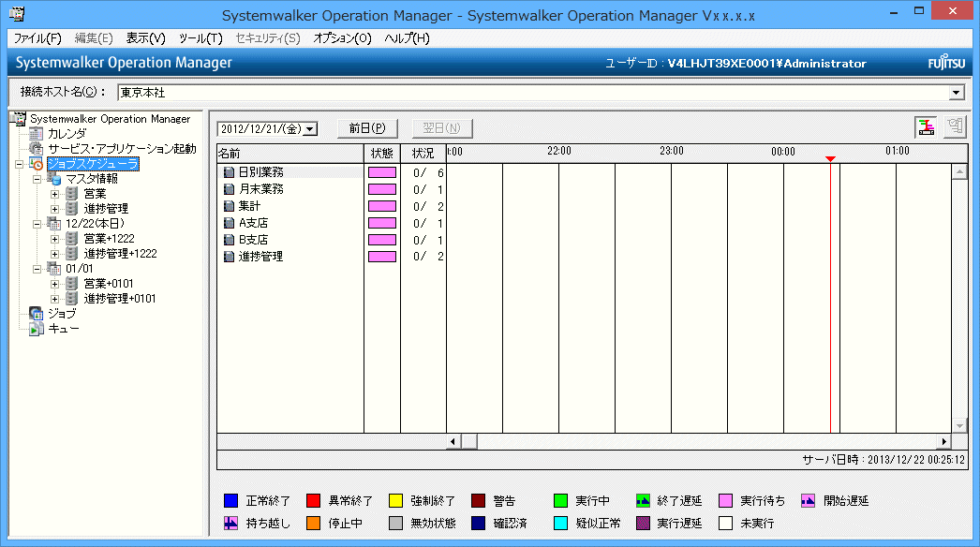This screenshot has width=980, height=547.
Task: Click the サービス・アプリケーション起動 icon
Action: pos(37,148)
